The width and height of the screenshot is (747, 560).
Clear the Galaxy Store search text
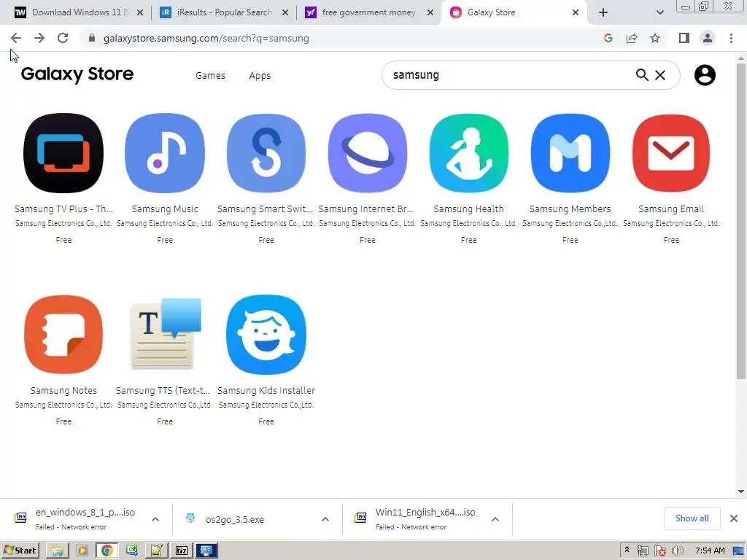click(659, 75)
